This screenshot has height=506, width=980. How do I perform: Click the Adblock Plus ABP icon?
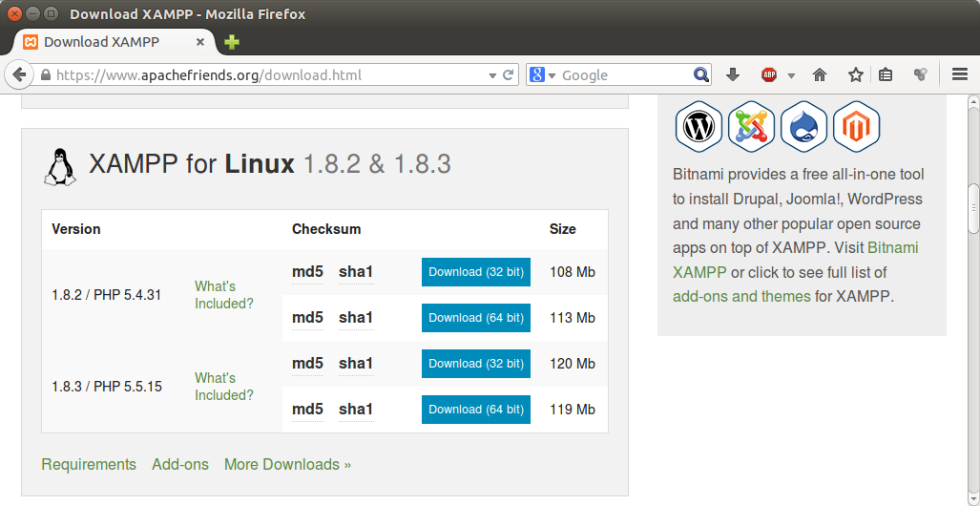769,74
